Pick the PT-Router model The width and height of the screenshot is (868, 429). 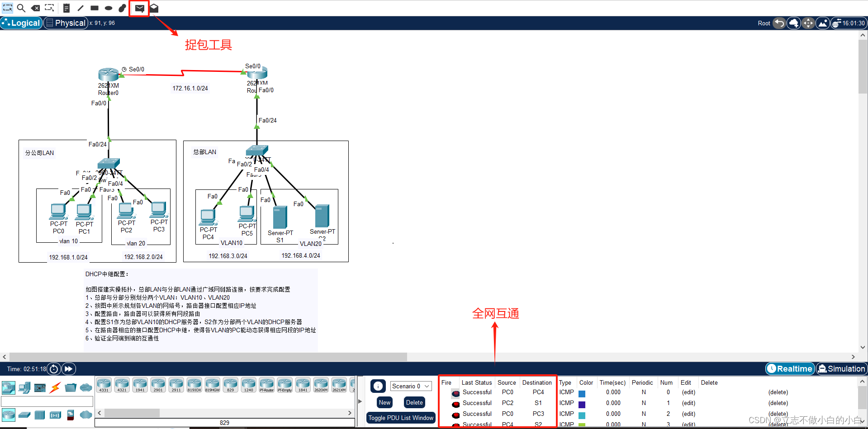pos(267,385)
